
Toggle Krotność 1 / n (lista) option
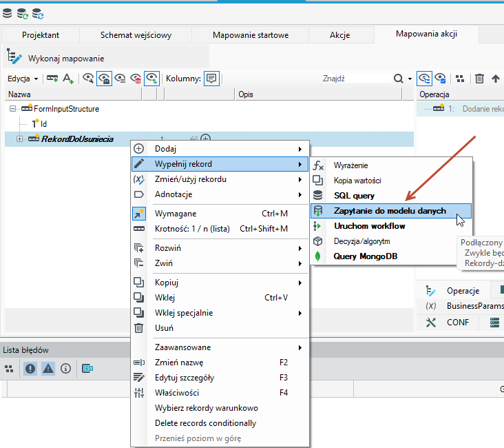[220, 229]
